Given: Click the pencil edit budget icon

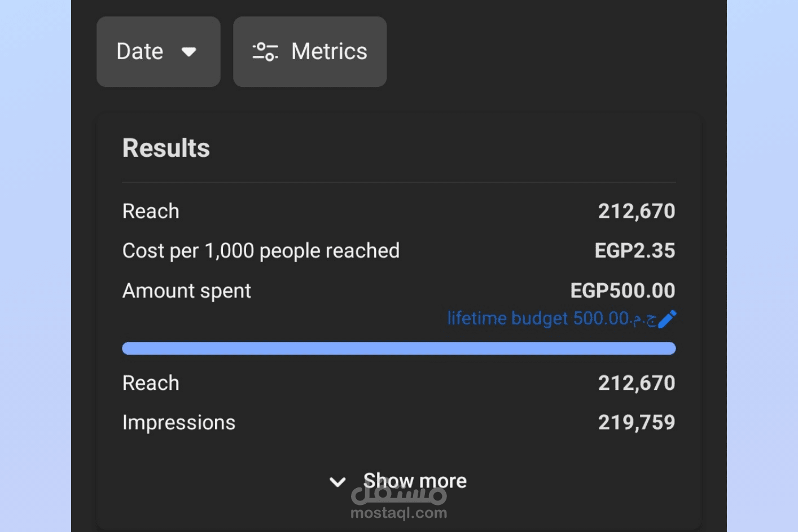Looking at the screenshot, I should (667, 319).
